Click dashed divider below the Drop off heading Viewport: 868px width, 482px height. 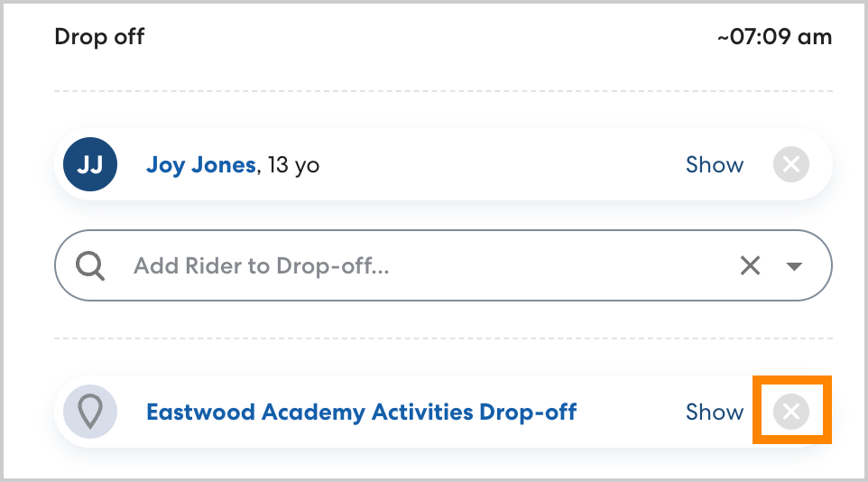(442, 91)
